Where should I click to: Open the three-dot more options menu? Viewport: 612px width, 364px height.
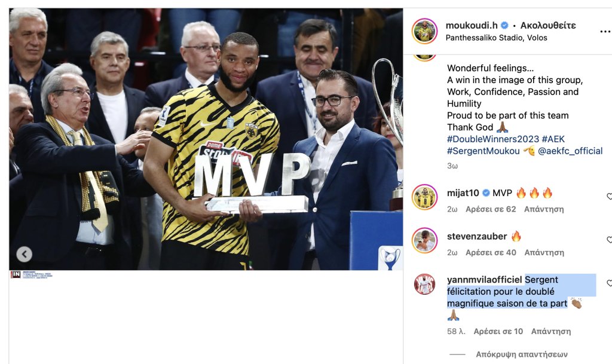point(605,31)
